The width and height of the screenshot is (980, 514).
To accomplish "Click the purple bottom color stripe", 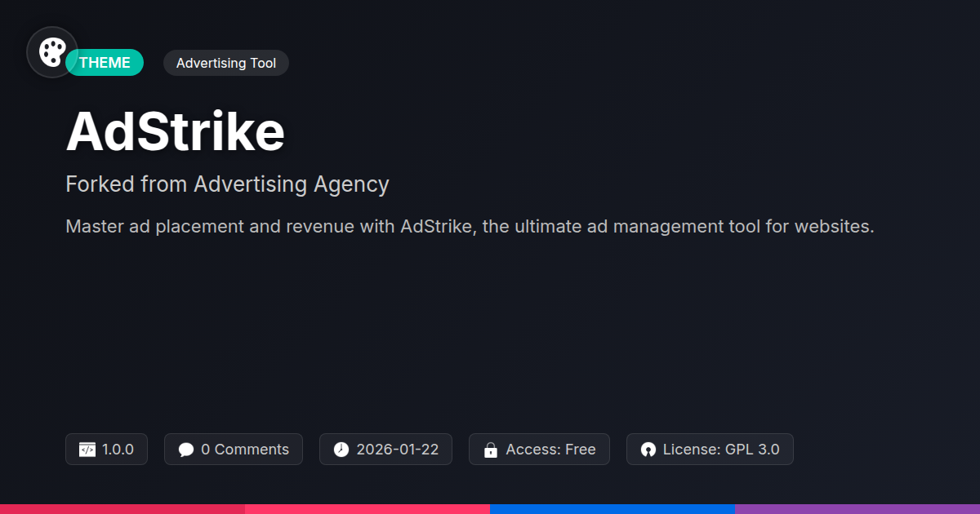I will pos(857,509).
